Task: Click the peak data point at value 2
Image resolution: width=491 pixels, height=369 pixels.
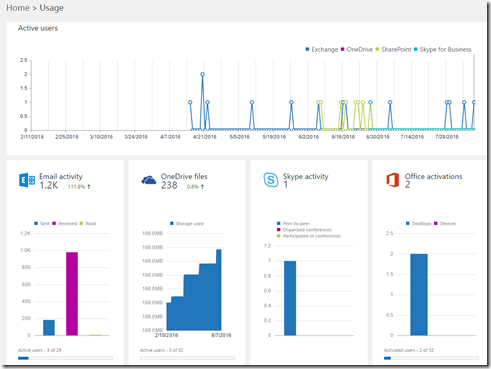Action: (202, 74)
